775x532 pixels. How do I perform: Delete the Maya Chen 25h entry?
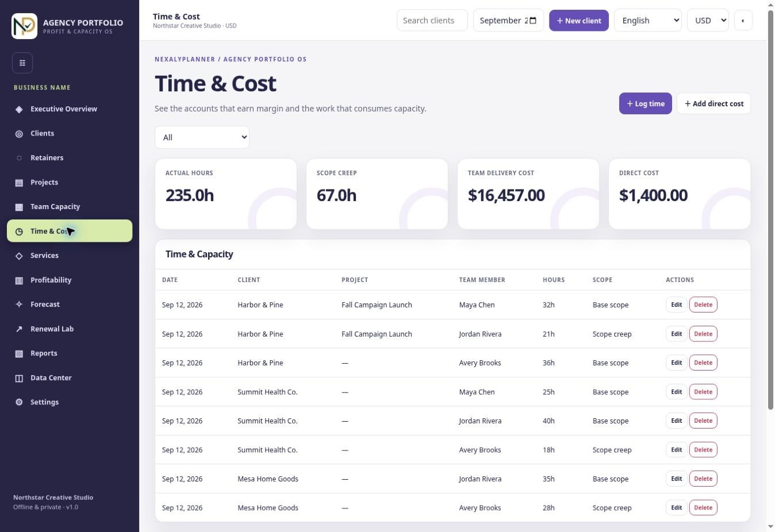(703, 392)
